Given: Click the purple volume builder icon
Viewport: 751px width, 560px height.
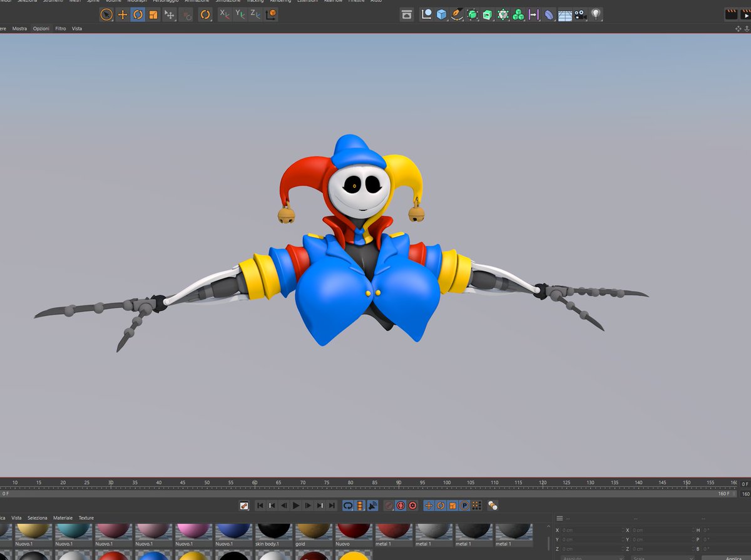Looking at the screenshot, I should [x=533, y=14].
